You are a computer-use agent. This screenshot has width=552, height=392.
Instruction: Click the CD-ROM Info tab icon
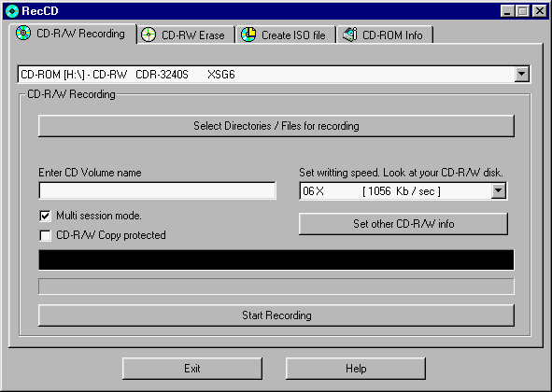pos(350,35)
